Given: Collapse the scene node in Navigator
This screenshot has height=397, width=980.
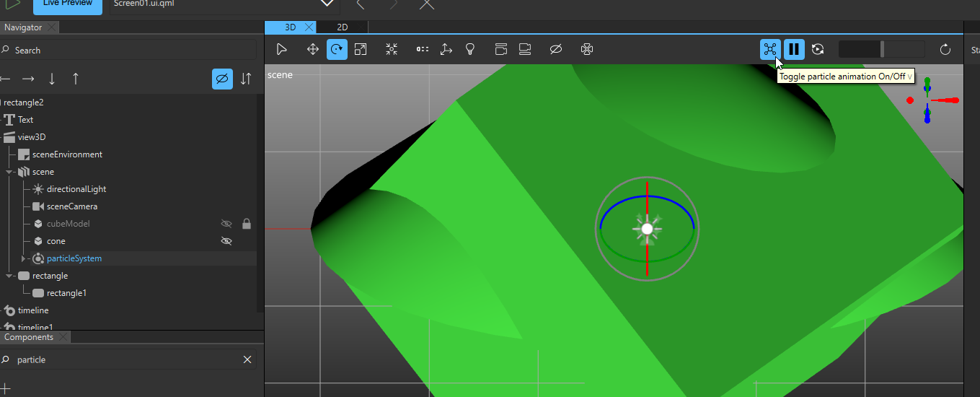Looking at the screenshot, I should (x=9, y=172).
